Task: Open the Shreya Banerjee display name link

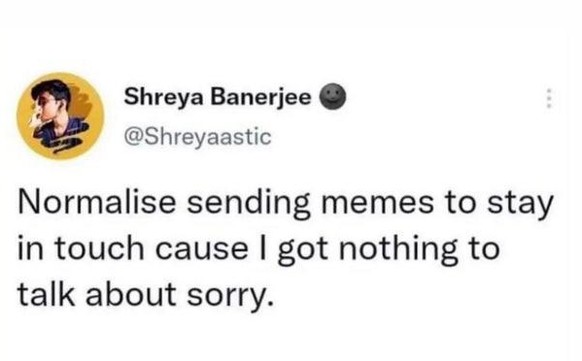Action: 218,98
